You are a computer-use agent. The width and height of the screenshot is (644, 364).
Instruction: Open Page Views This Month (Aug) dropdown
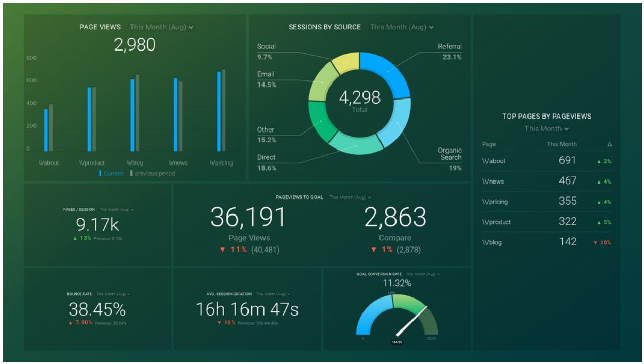[161, 27]
